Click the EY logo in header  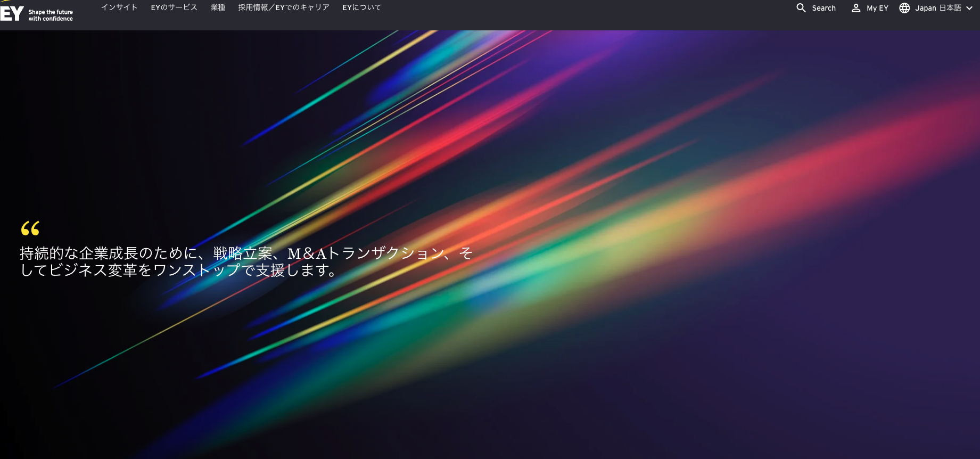click(x=12, y=13)
